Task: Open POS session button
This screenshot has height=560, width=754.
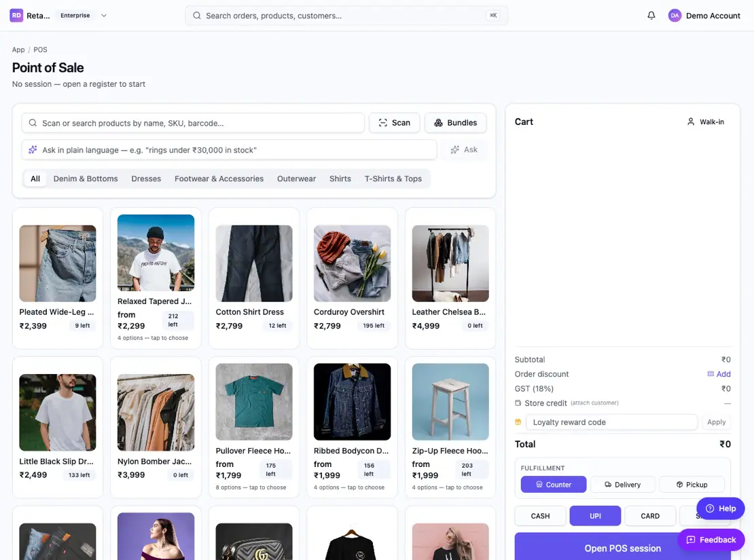Action: (622, 548)
